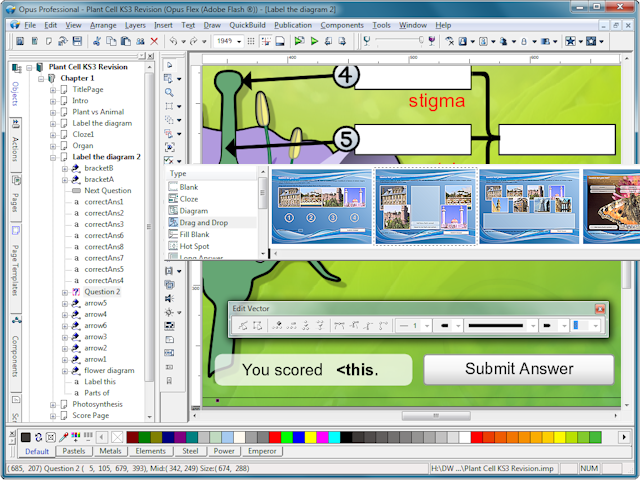The image size is (640, 480).
Task: Open the line width dropdown in Edit Vector
Action: click(426, 326)
